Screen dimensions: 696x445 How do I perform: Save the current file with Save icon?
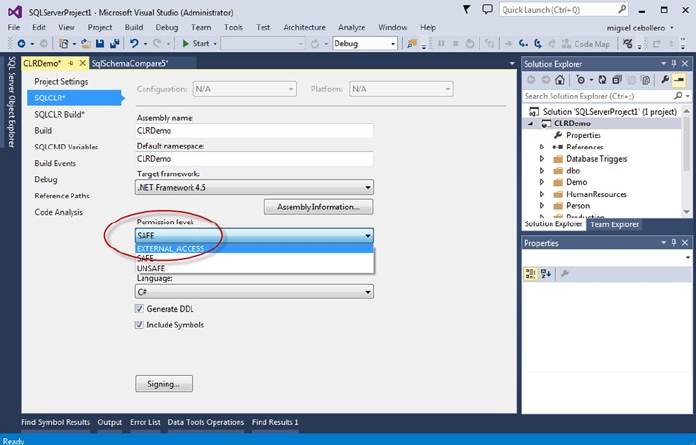[x=100, y=43]
